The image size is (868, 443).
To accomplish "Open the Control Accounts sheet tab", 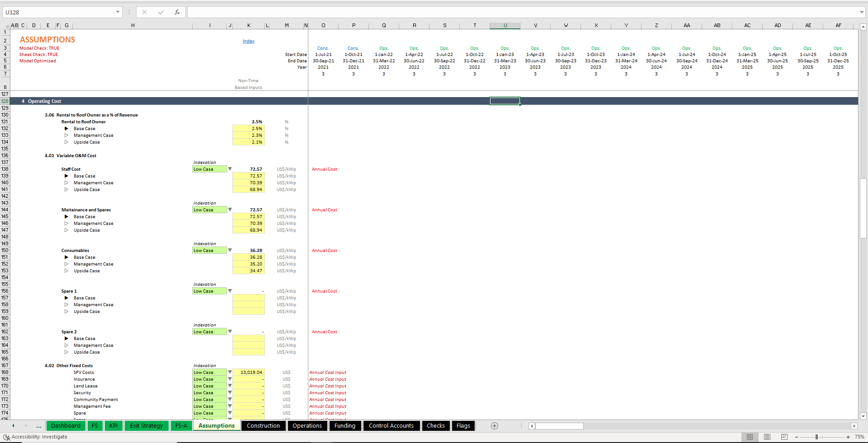I will [392, 426].
